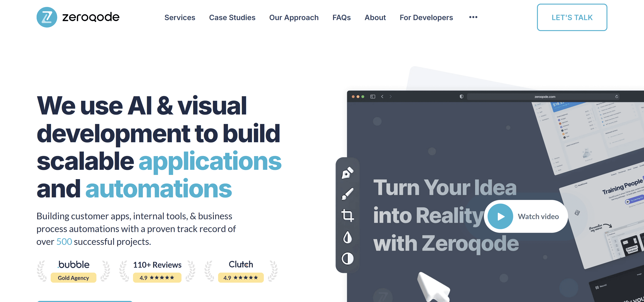Open the Services menu

179,18
